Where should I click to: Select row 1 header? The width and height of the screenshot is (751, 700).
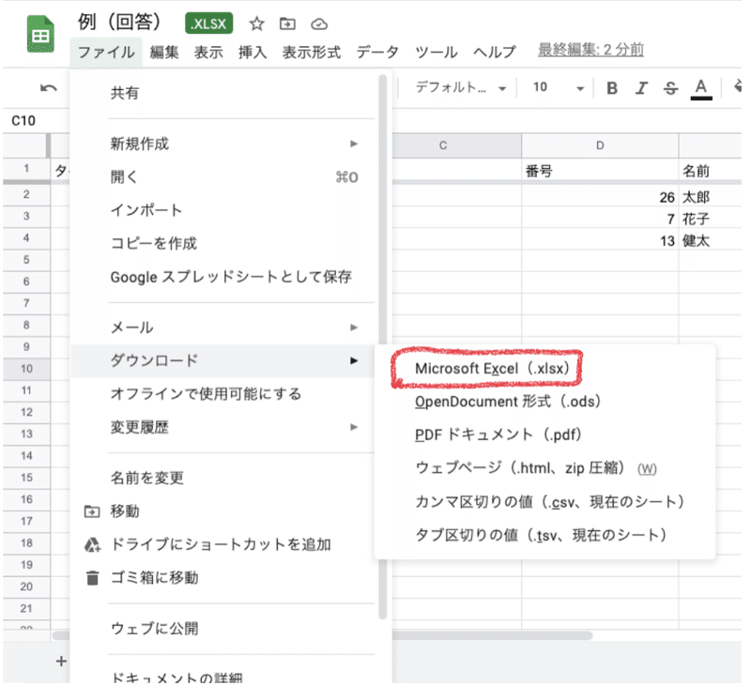tap(26, 169)
